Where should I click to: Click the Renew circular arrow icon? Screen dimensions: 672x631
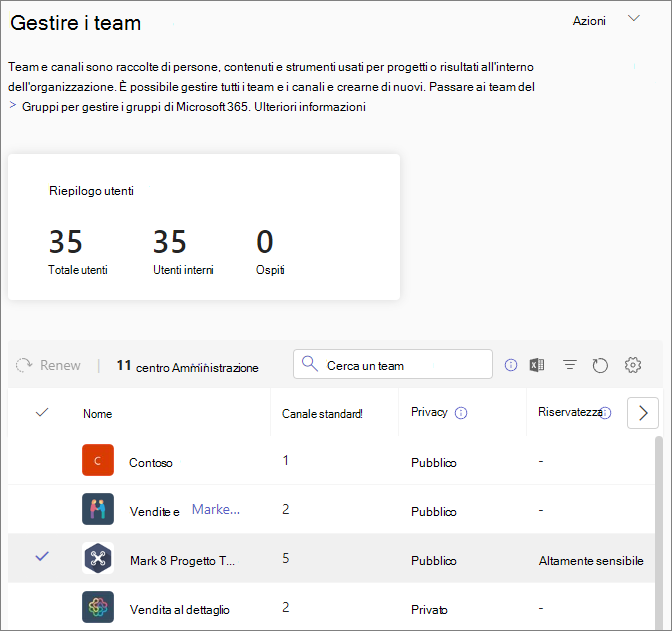coord(24,365)
